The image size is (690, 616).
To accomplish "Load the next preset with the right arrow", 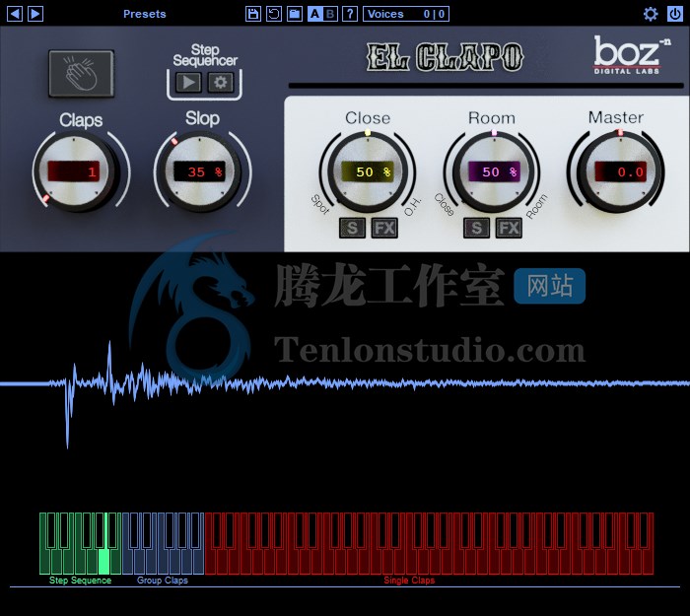I will (x=35, y=14).
